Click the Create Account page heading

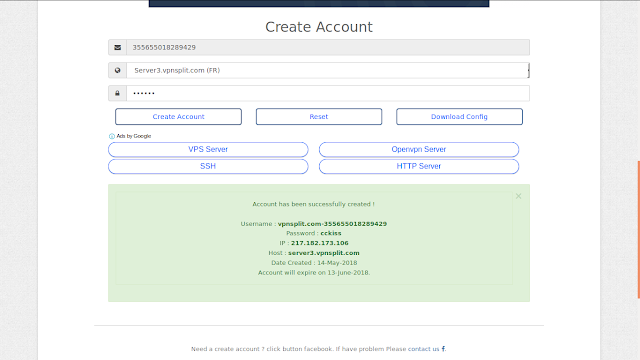pyautogui.click(x=319, y=27)
